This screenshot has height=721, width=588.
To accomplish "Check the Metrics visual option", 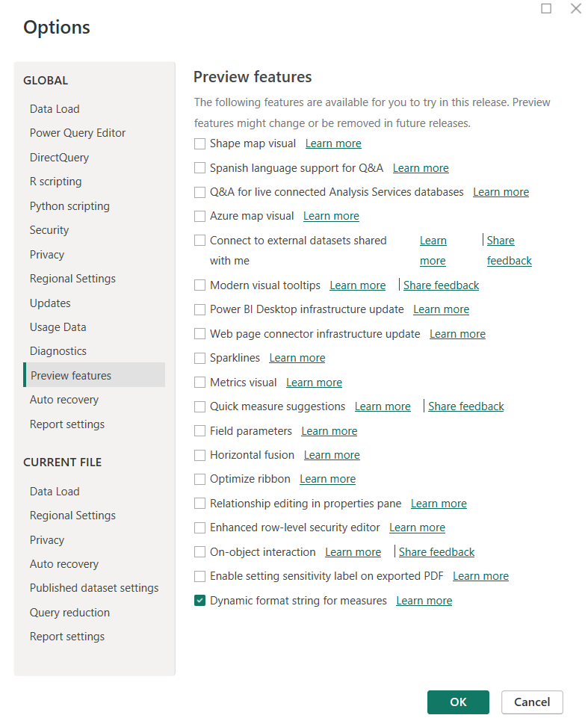I will pos(199,382).
